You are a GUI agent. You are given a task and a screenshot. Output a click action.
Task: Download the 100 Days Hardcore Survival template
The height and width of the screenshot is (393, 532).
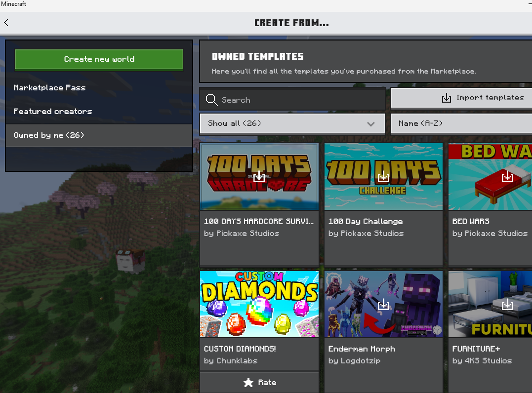pyautogui.click(x=259, y=176)
